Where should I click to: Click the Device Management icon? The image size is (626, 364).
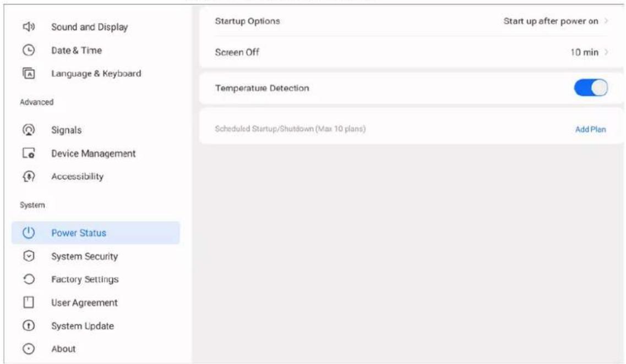(x=28, y=153)
